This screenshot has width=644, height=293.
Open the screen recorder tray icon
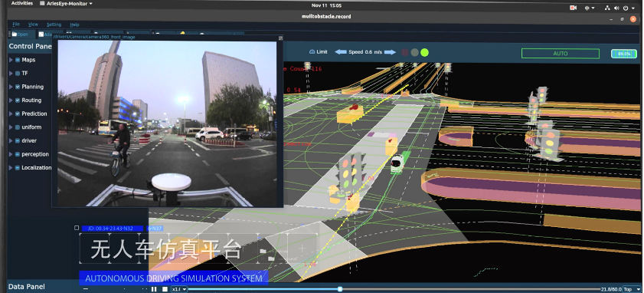point(574,8)
